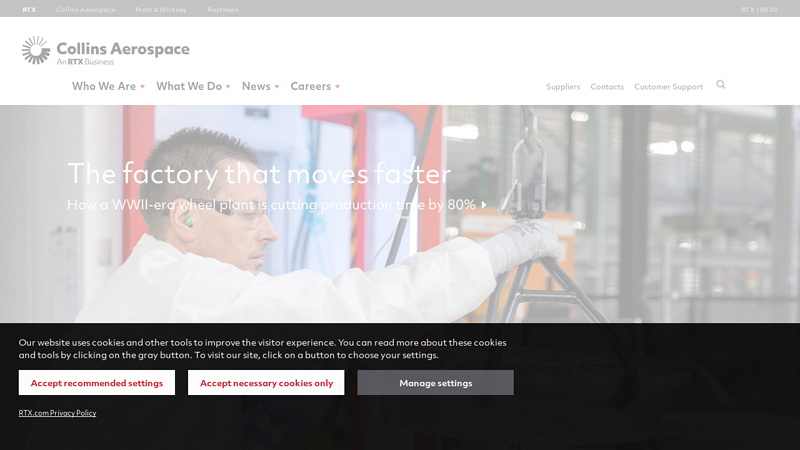800x450 pixels.
Task: Expand the Who We Are dropdown arrow
Action: 142,87
